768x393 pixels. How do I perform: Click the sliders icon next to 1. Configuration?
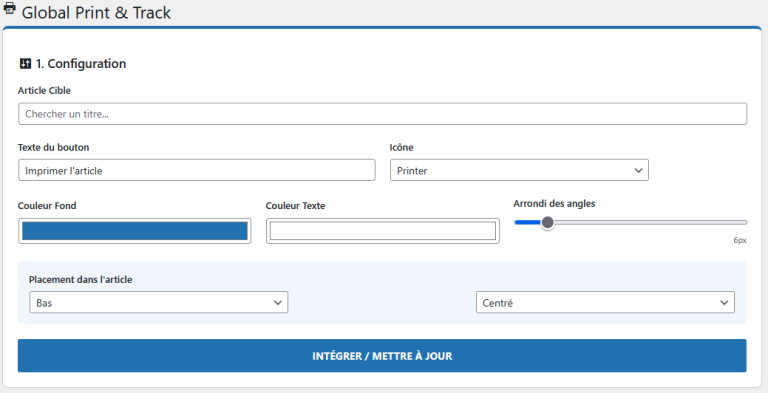(25, 64)
